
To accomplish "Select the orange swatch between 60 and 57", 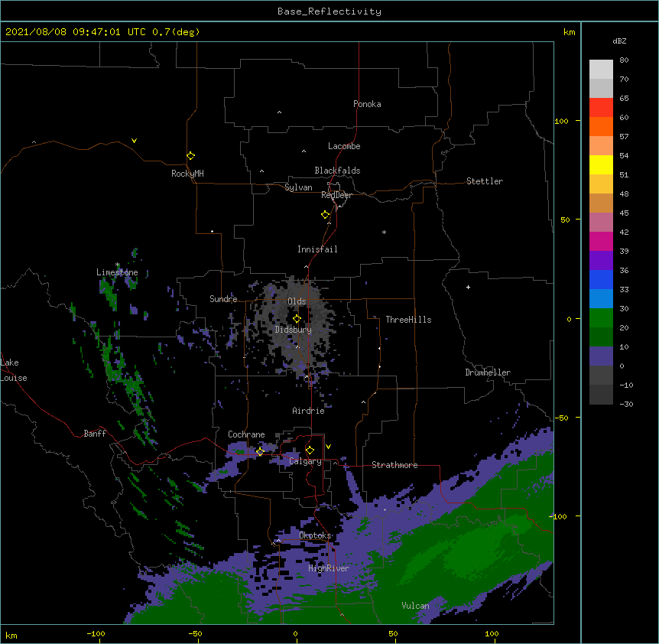I will [601, 126].
